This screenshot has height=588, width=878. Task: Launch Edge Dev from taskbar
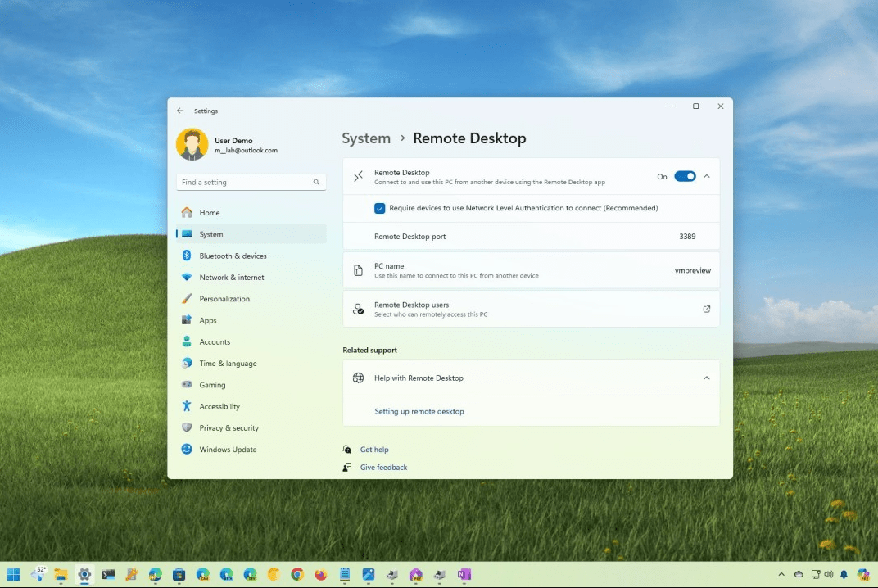click(x=250, y=575)
